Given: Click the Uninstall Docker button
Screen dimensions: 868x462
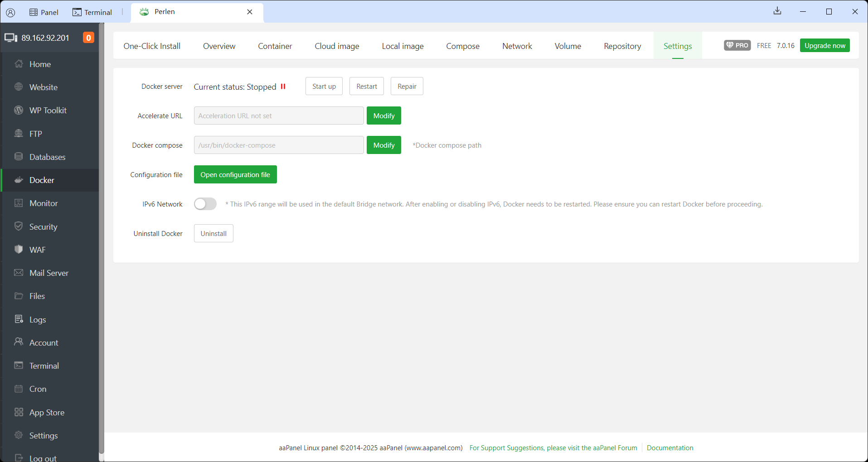Looking at the screenshot, I should (x=213, y=234).
